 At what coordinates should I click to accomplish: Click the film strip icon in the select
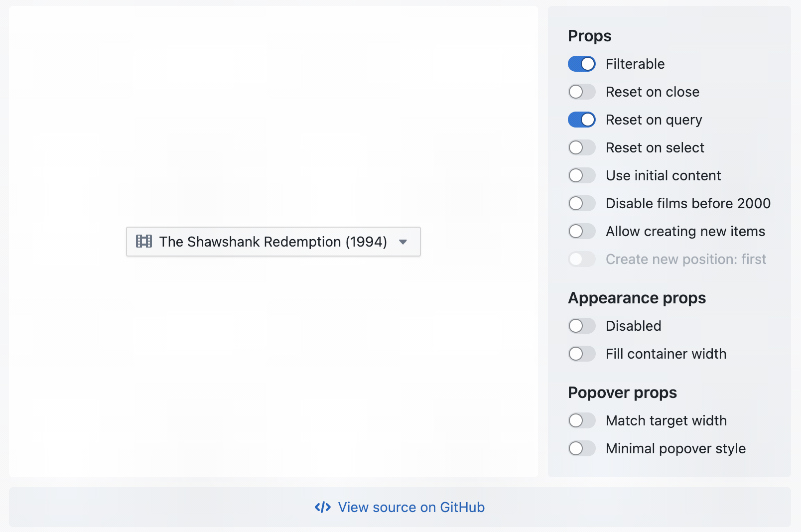(144, 242)
